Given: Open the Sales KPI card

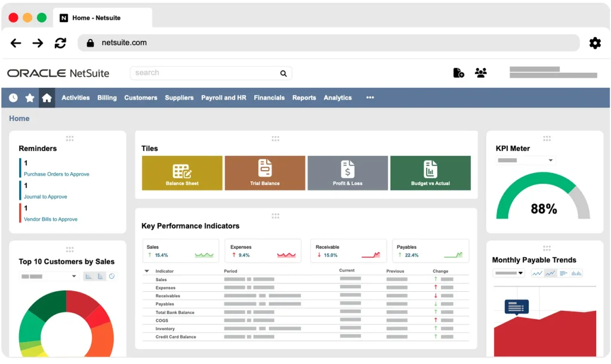Looking at the screenshot, I should [x=181, y=251].
